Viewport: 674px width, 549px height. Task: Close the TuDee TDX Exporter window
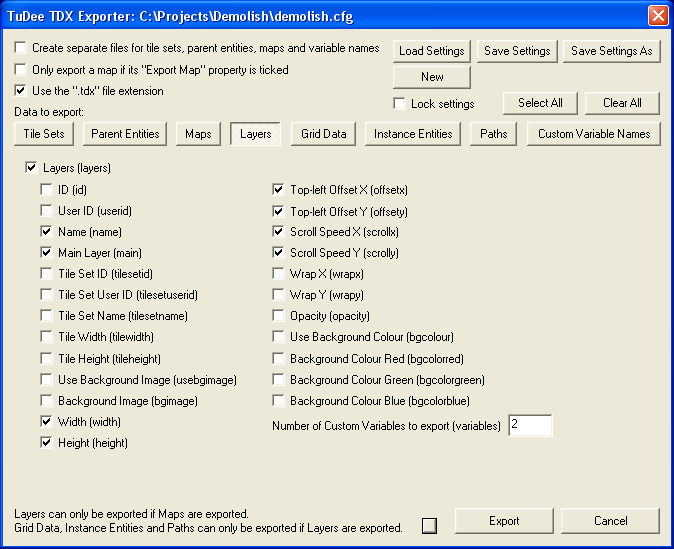click(x=658, y=16)
